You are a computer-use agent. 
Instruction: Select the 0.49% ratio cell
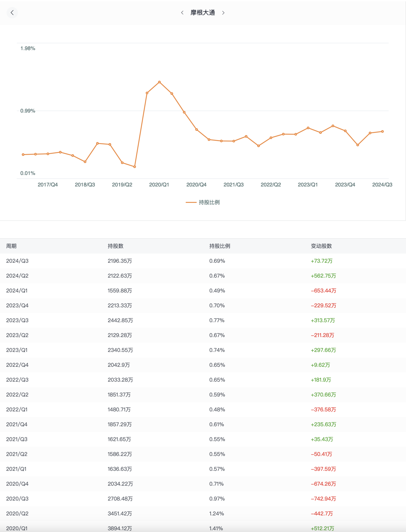pos(217,291)
